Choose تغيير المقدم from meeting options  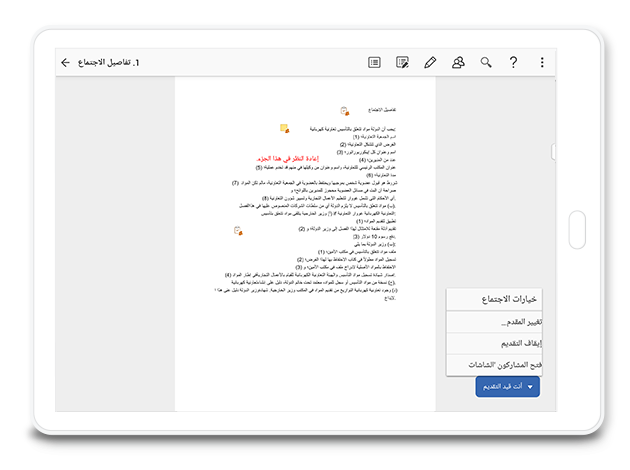click(494, 322)
